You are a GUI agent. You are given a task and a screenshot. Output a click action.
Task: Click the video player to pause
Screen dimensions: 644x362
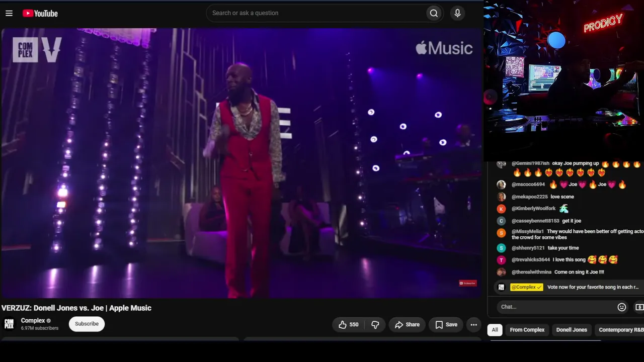click(x=242, y=163)
